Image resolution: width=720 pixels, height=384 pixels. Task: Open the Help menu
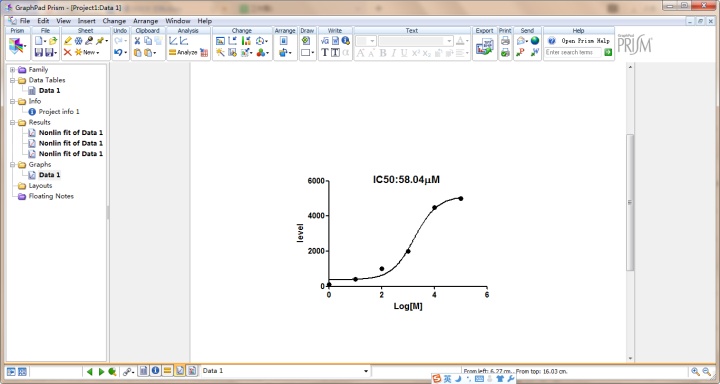(x=204, y=21)
